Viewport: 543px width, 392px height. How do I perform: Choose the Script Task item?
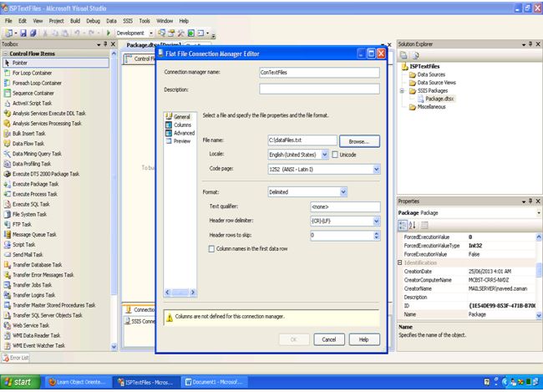click(23, 244)
